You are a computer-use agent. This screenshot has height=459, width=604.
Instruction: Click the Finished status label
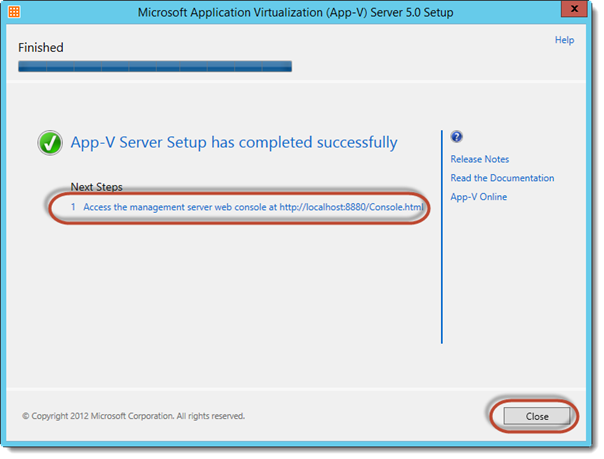click(40, 47)
